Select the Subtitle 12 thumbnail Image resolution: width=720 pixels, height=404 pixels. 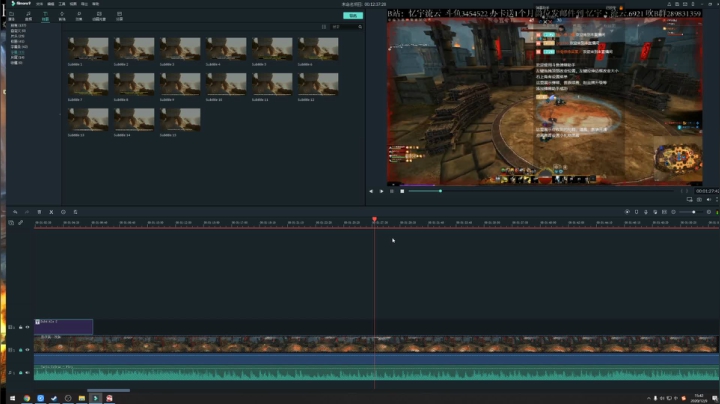(x=318, y=84)
